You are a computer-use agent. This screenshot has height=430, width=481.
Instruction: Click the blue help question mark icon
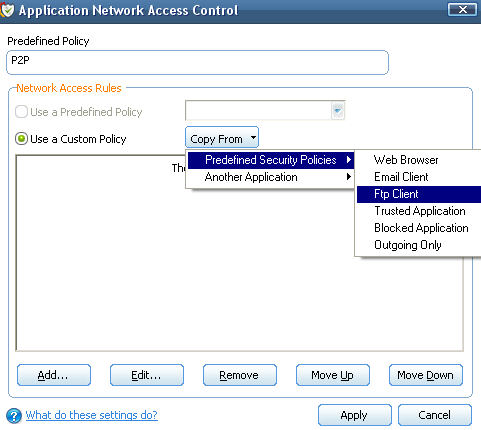pyautogui.click(x=14, y=416)
